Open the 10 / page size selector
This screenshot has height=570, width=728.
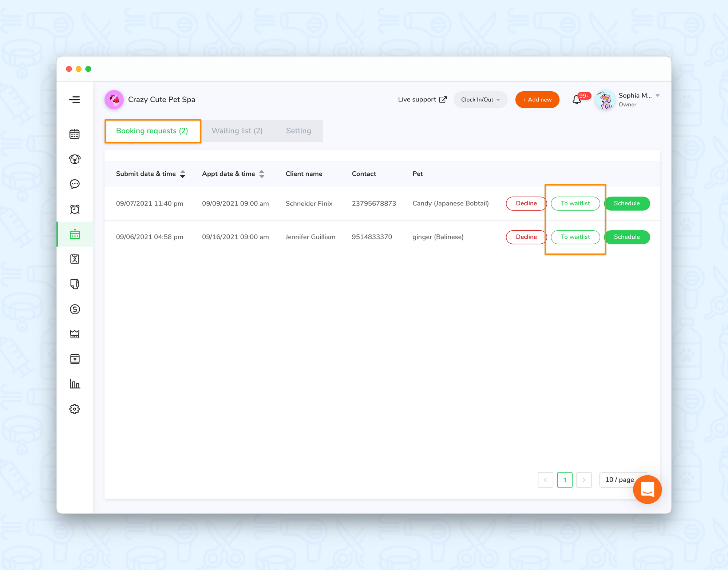(x=619, y=480)
